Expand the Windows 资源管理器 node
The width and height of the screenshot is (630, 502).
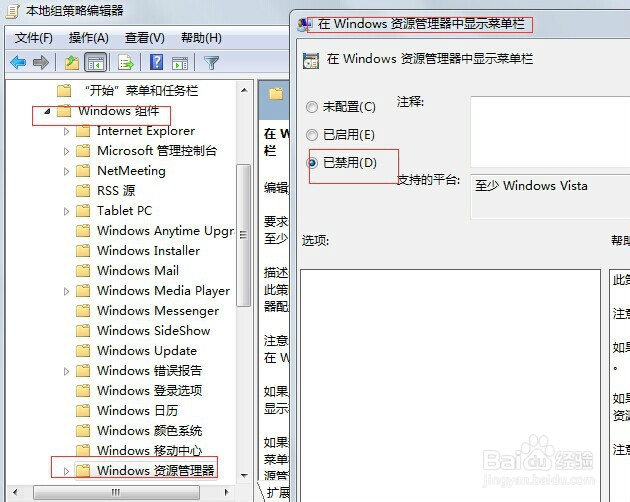coord(66,471)
